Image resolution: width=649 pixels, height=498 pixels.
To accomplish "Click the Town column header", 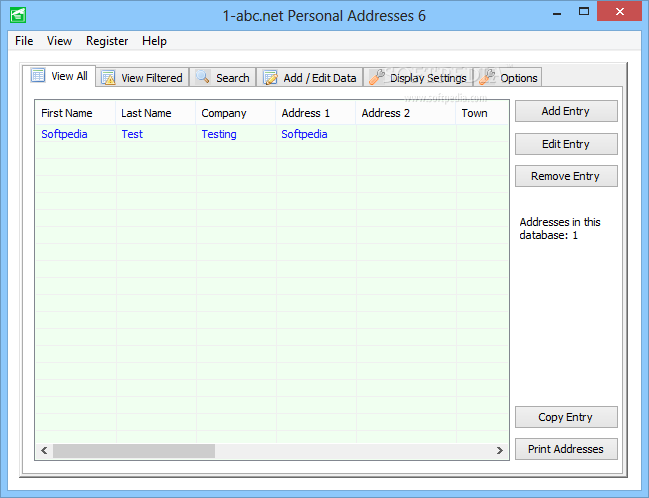I will click(x=482, y=113).
